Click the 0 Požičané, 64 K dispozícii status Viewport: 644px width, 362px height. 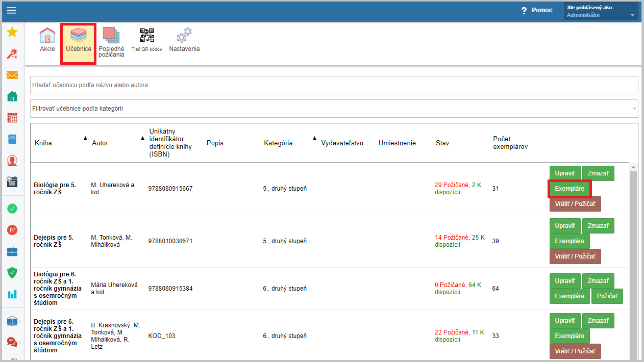[x=458, y=289]
